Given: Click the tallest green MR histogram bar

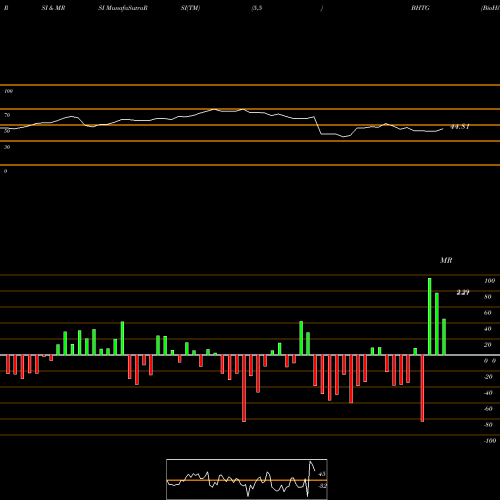Looking at the screenshot, I should tap(430, 316).
